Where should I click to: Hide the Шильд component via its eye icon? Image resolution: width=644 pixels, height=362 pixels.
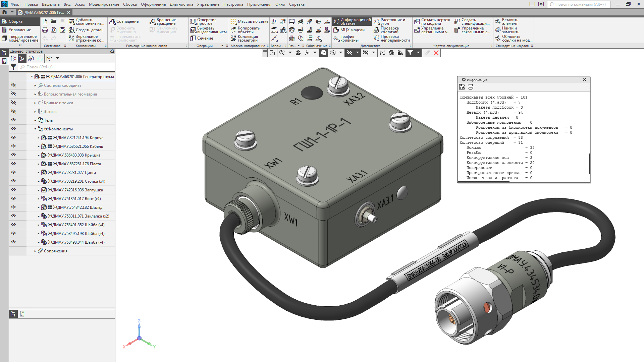click(x=13, y=207)
